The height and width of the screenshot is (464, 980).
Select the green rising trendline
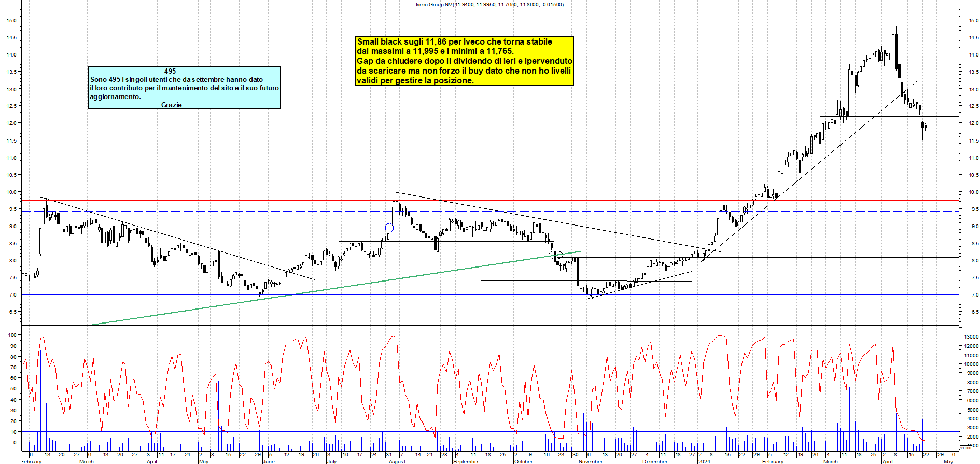(334, 288)
